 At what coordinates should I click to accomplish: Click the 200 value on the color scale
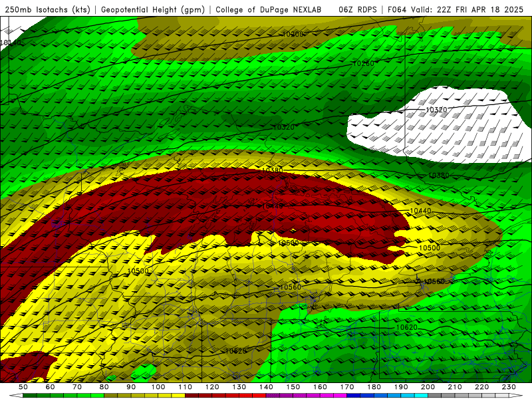[428, 387]
